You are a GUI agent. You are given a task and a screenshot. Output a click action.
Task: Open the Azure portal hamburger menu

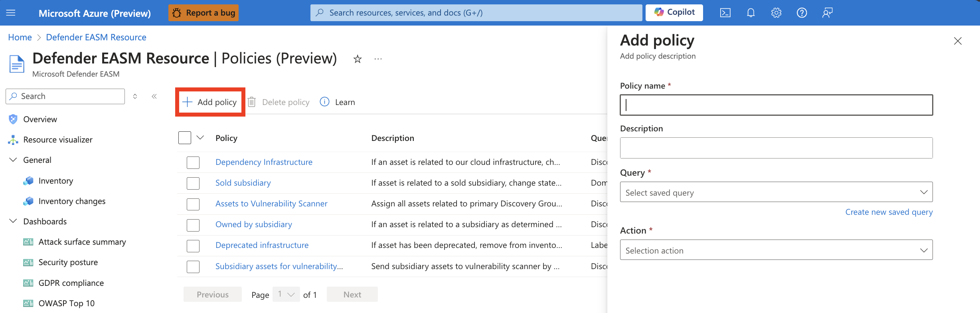11,13
